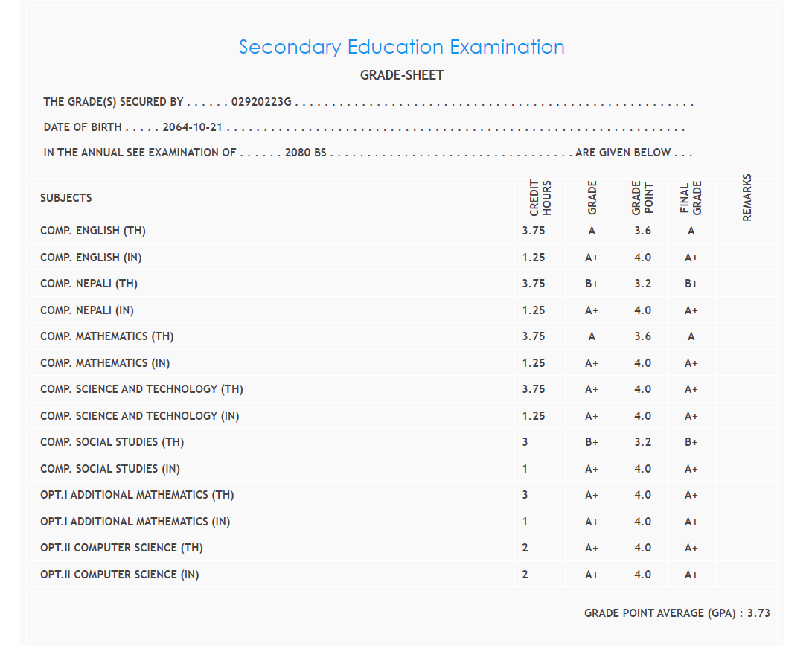This screenshot has height=646, width=812.
Task: Click the Secondary Education Examination title
Action: (x=401, y=47)
